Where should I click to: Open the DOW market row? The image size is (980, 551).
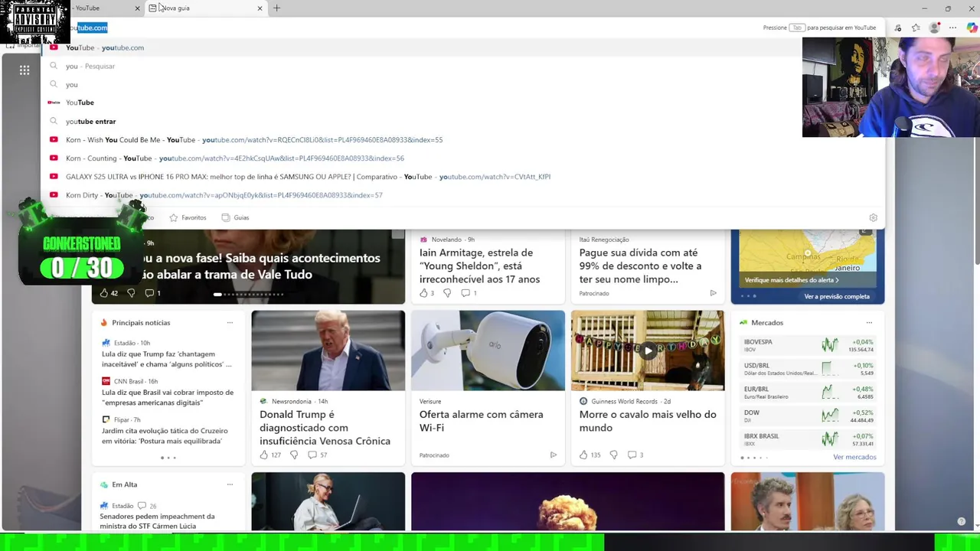click(808, 416)
